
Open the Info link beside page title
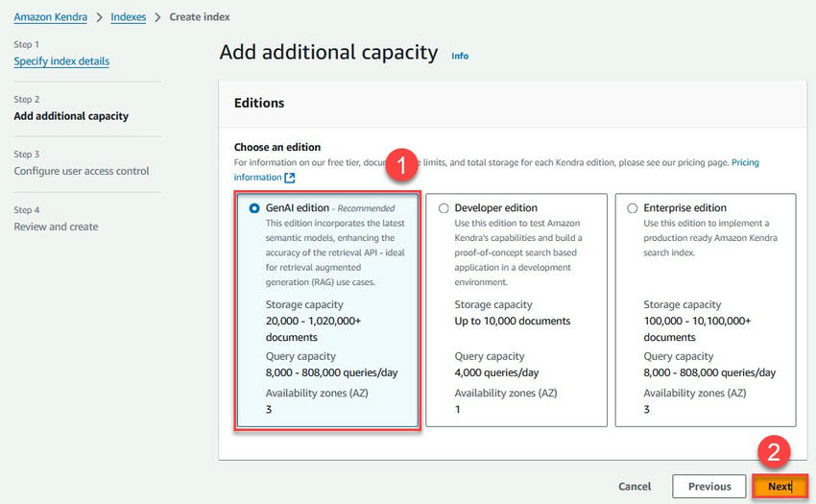[x=460, y=56]
